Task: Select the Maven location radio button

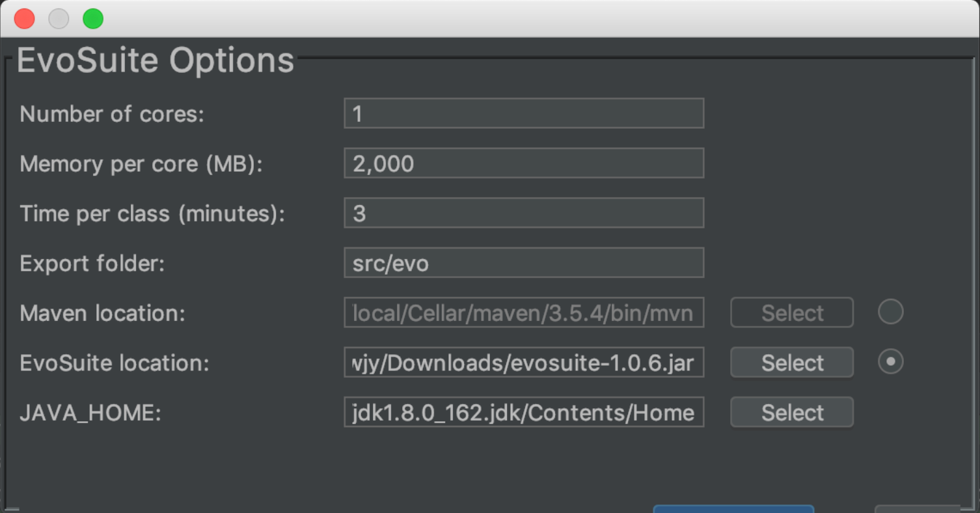Action: tap(890, 312)
